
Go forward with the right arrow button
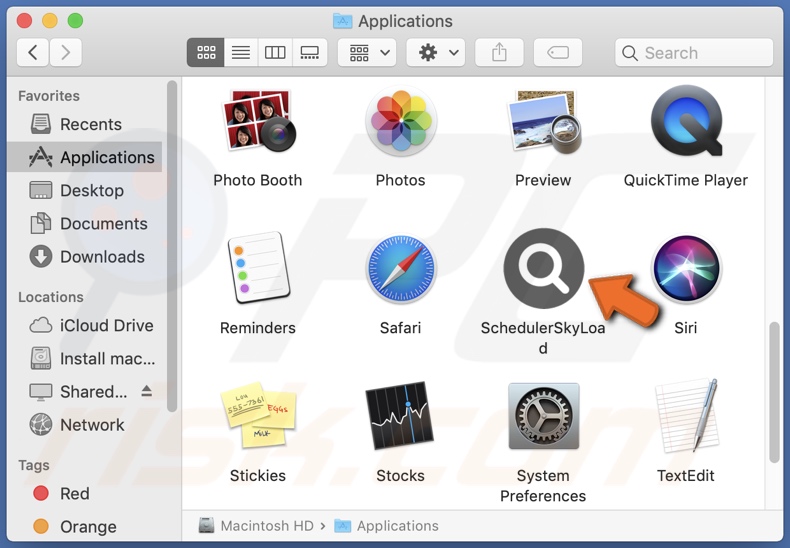click(x=65, y=52)
